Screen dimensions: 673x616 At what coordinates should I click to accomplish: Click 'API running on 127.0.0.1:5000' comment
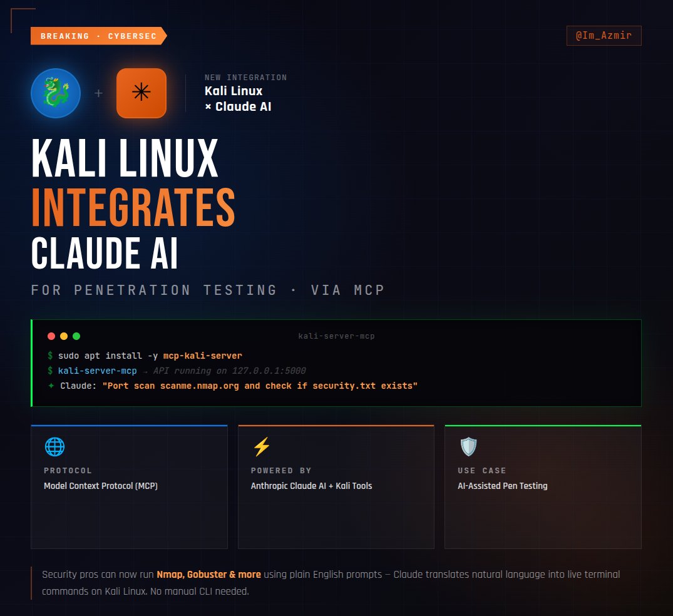click(x=230, y=371)
